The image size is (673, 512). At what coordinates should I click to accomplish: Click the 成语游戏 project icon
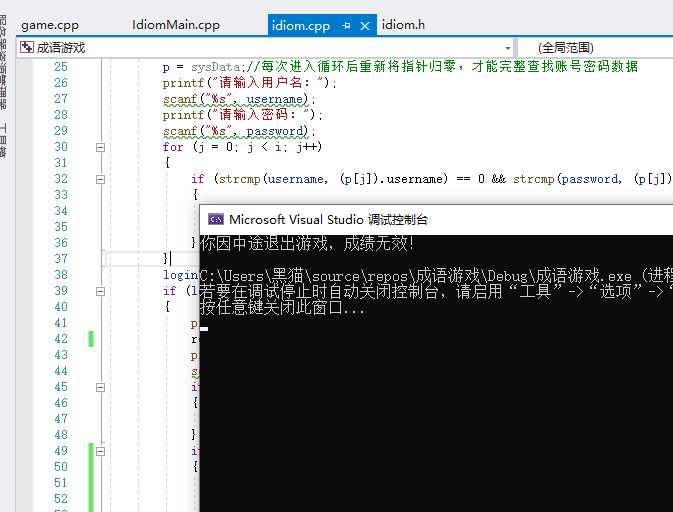point(27,47)
